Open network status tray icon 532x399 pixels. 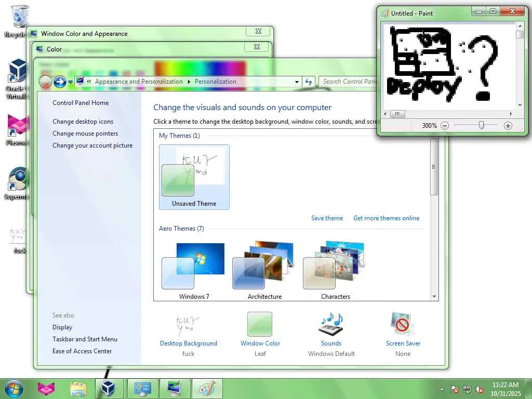click(467, 389)
